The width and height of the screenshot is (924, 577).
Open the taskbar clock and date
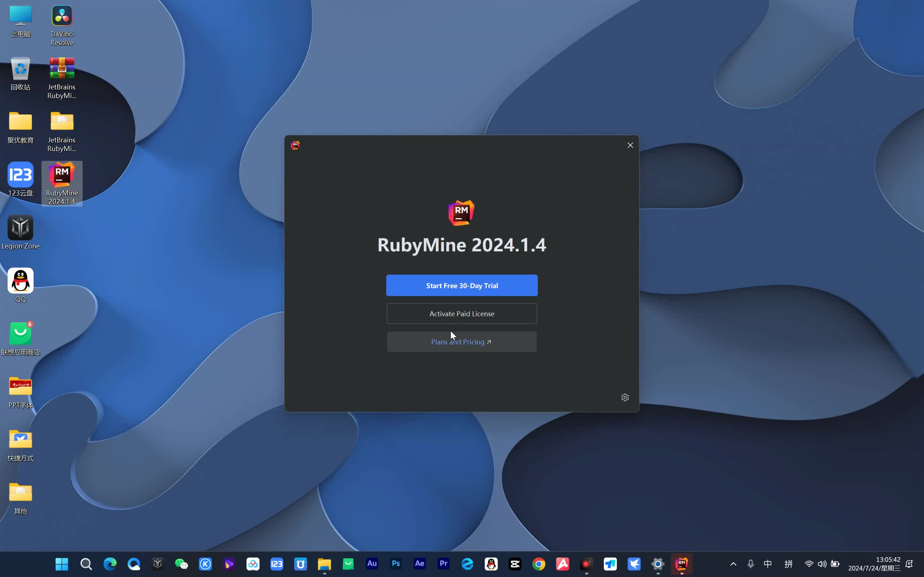point(874,564)
